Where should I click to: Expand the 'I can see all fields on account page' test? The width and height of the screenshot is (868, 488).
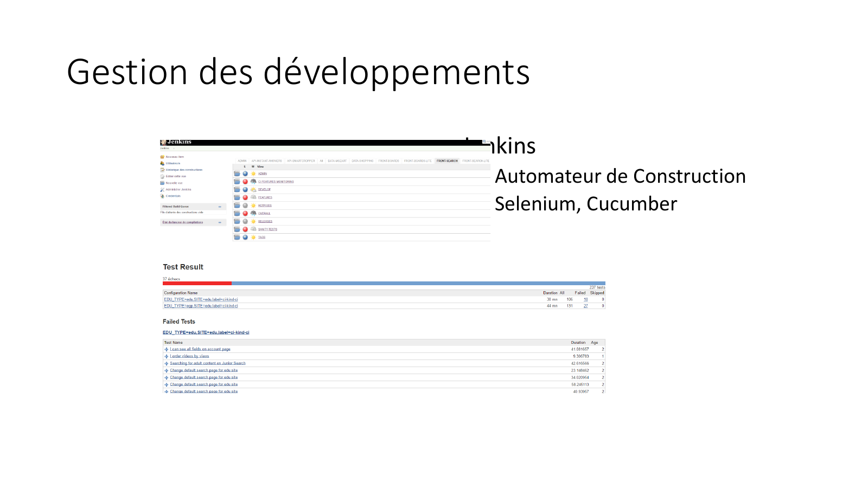click(167, 349)
